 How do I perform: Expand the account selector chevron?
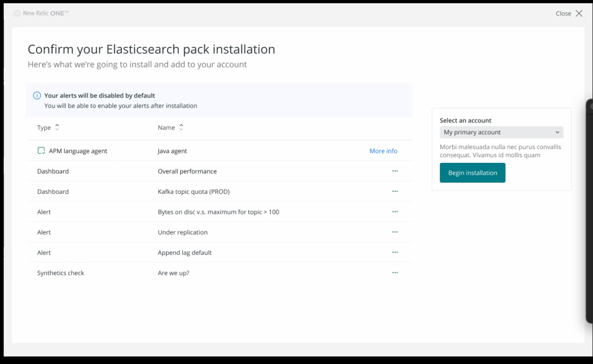(557, 132)
